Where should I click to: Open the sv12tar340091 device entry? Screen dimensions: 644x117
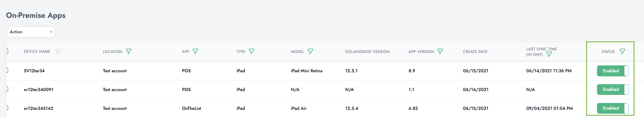pos(38,90)
